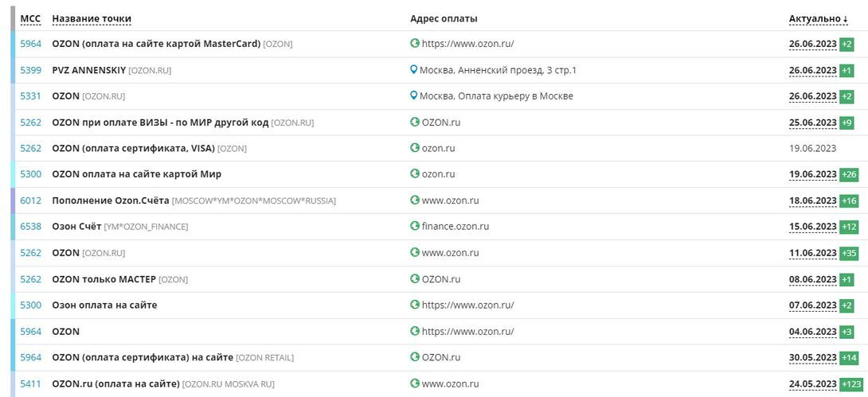The image size is (868, 397).
Task: Click the +9 badge next to 25.06.2023
Action: (847, 123)
